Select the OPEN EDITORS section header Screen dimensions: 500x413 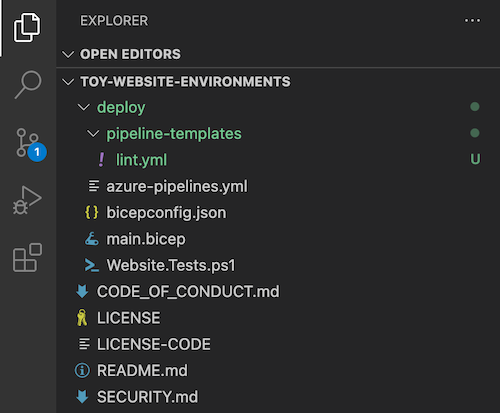(130, 54)
